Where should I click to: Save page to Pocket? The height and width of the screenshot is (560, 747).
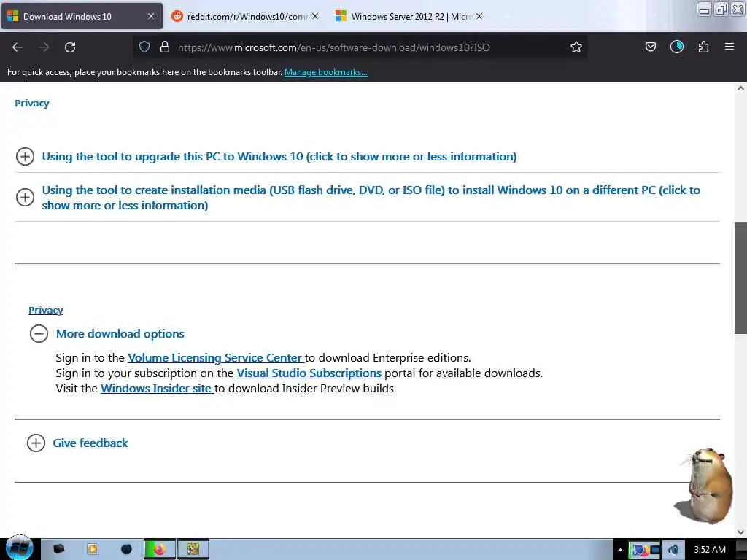650,47
